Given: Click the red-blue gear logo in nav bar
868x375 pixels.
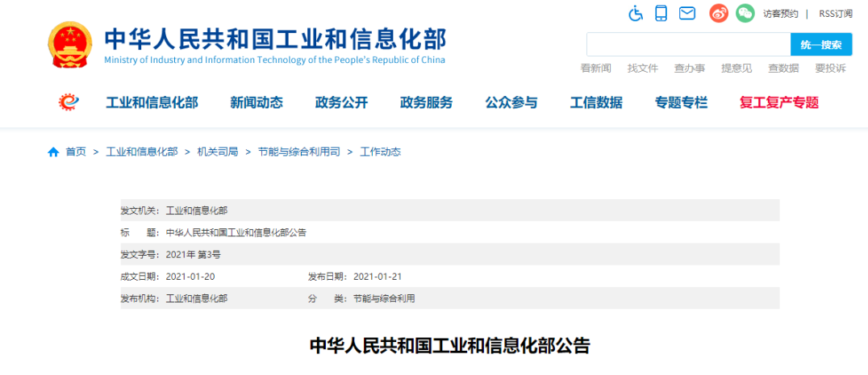Looking at the screenshot, I should [x=69, y=102].
